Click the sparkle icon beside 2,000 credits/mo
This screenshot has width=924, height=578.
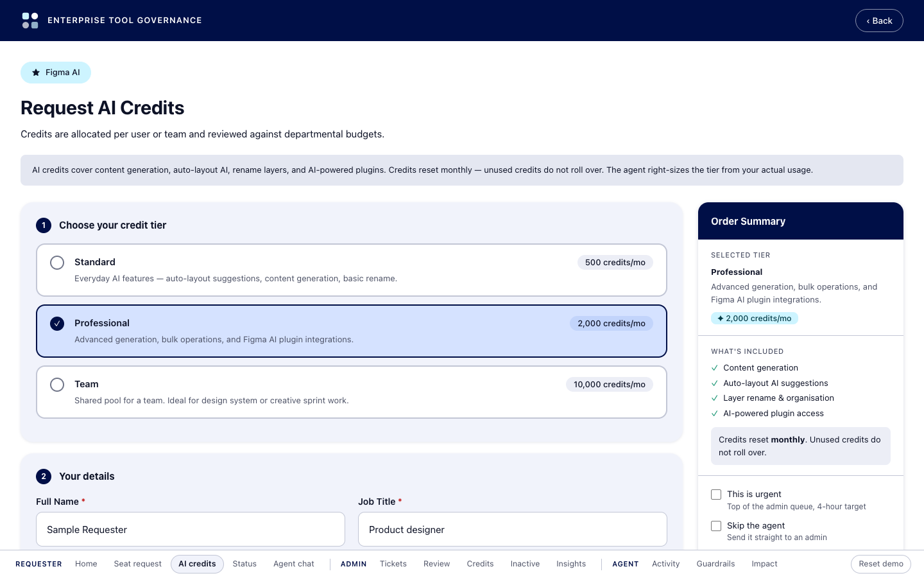[x=721, y=319]
